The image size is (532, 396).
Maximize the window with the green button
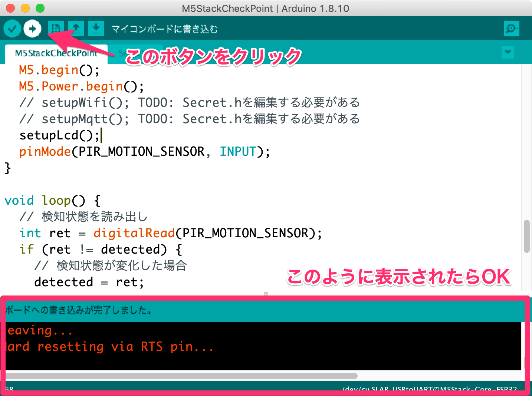[x=40, y=8]
